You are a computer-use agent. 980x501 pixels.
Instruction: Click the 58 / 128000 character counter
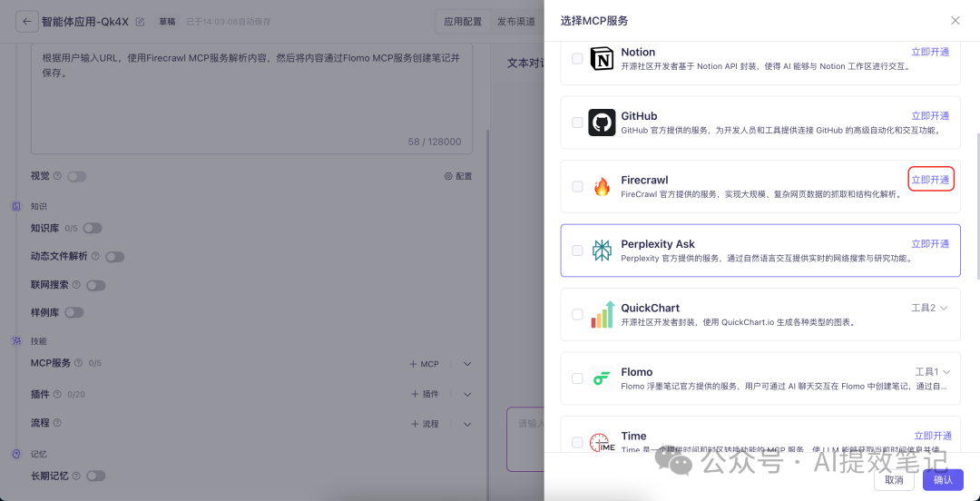tap(435, 142)
